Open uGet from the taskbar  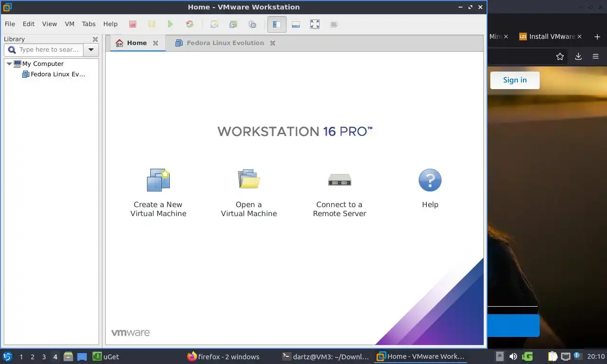coord(106,357)
